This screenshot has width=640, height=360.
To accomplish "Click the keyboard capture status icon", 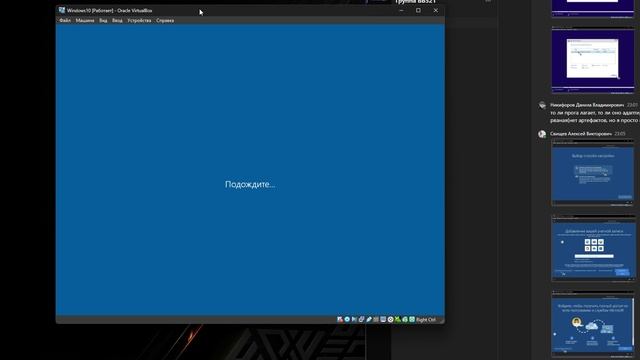I will [x=412, y=320].
